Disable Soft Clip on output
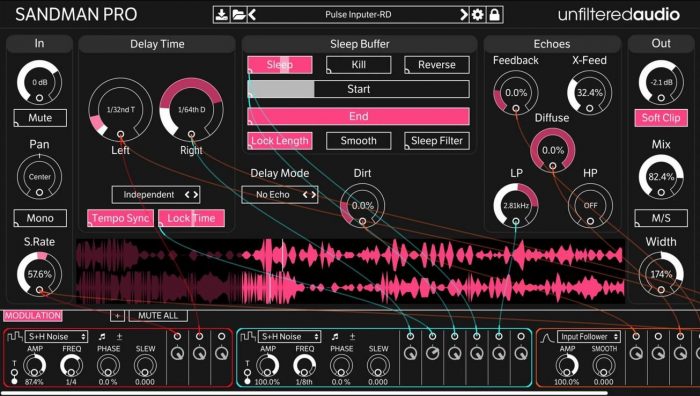700x396 pixels. 661,118
